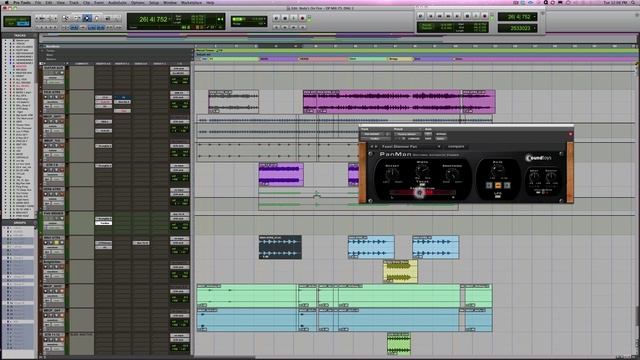
Task: Toggle the plug-in Safe button
Action: [428, 138]
